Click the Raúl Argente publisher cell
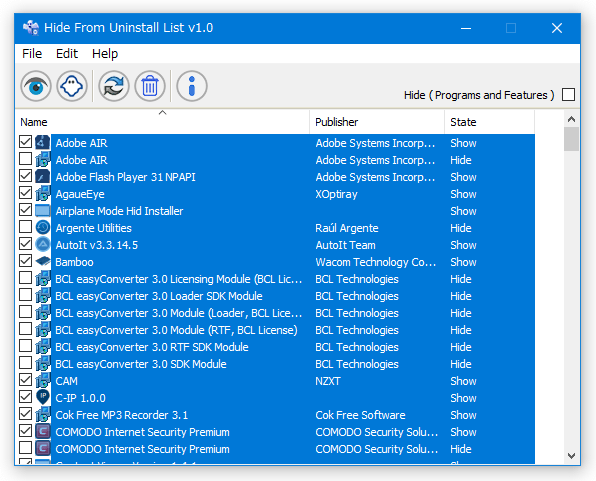596x481 pixels. coord(347,228)
